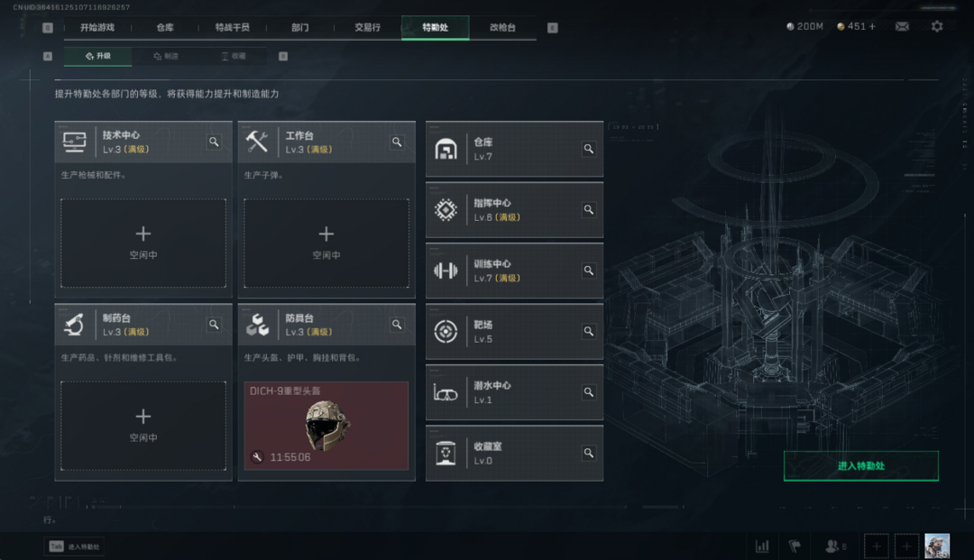
Task: Click the magnifier on 工作台 panel
Action: pyautogui.click(x=397, y=142)
